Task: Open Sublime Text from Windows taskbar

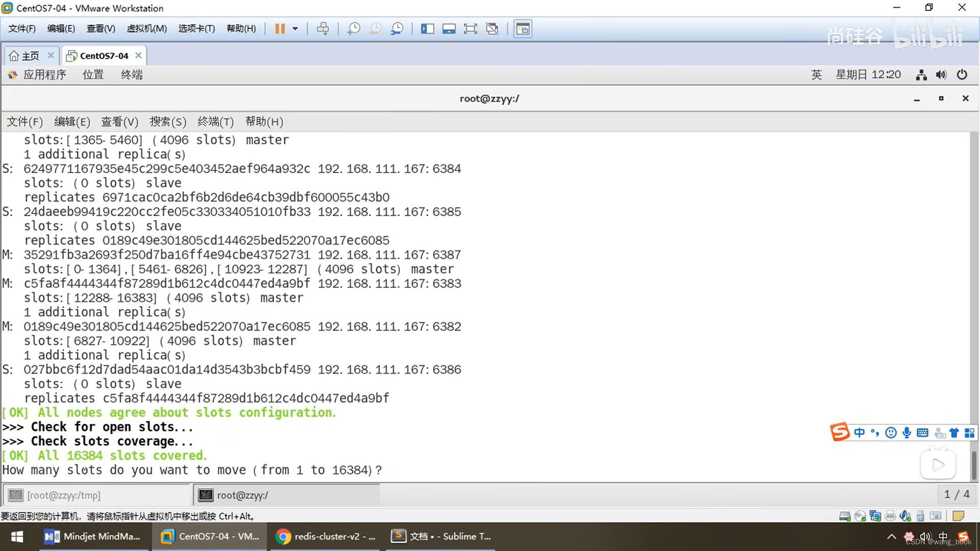Action: pos(442,536)
